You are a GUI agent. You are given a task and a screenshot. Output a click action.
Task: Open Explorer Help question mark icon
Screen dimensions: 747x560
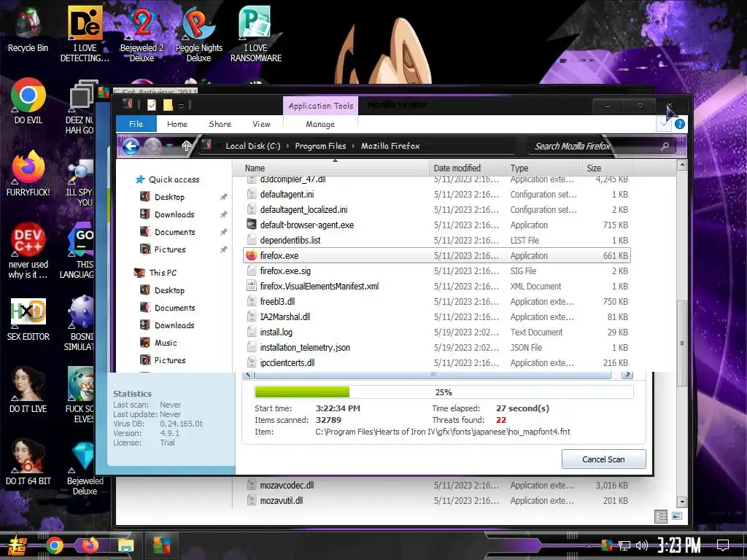click(680, 124)
